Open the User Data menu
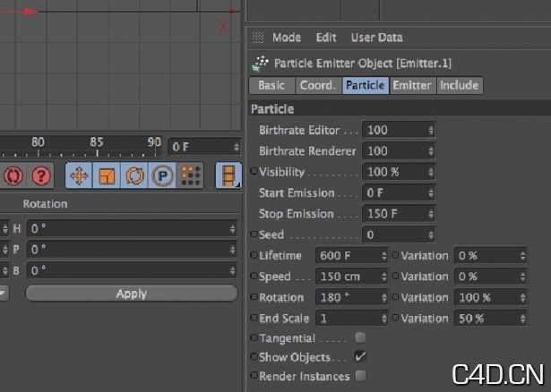 point(376,38)
